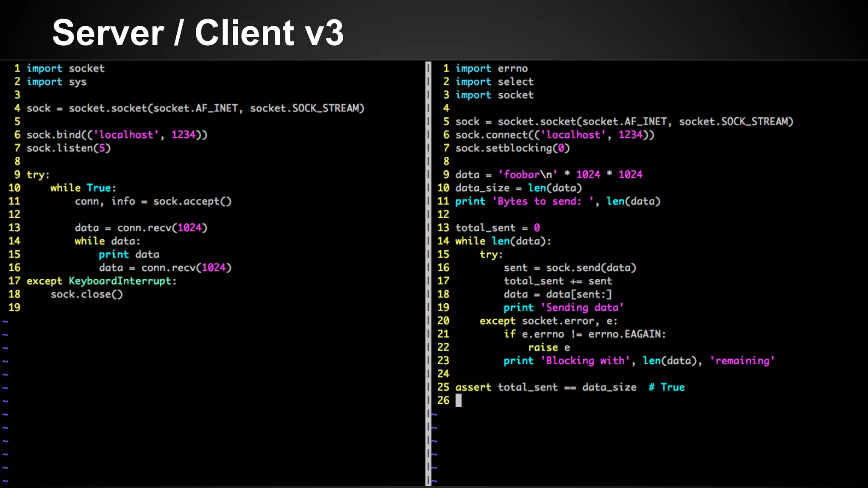Click client 'sock = socket.socket' line 5
This screenshot has width=868, height=488.
tap(624, 122)
